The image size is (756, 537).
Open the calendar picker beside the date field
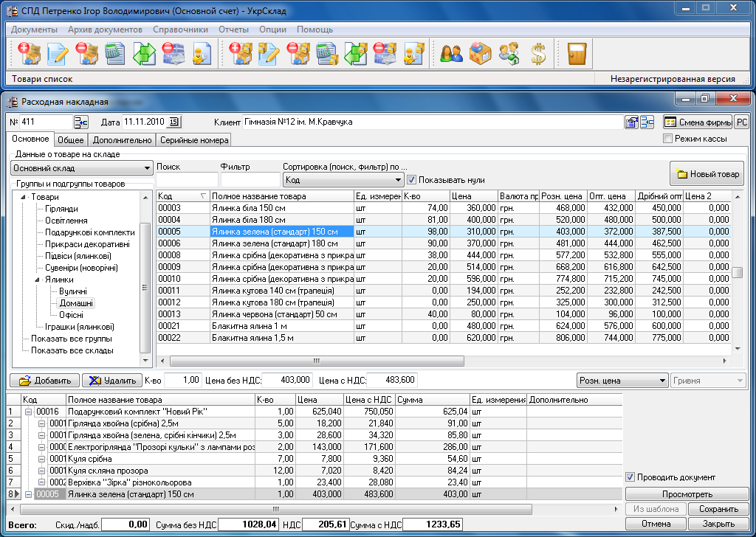pyautogui.click(x=174, y=122)
